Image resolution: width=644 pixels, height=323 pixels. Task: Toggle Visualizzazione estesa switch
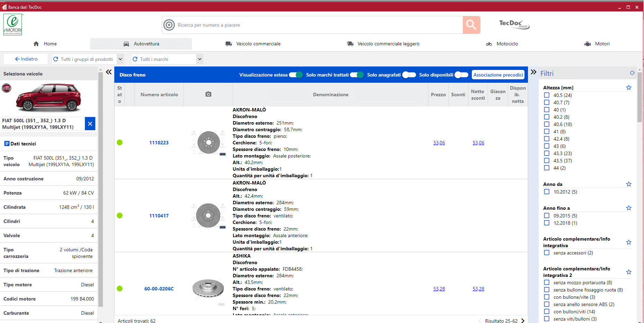pyautogui.click(x=296, y=75)
